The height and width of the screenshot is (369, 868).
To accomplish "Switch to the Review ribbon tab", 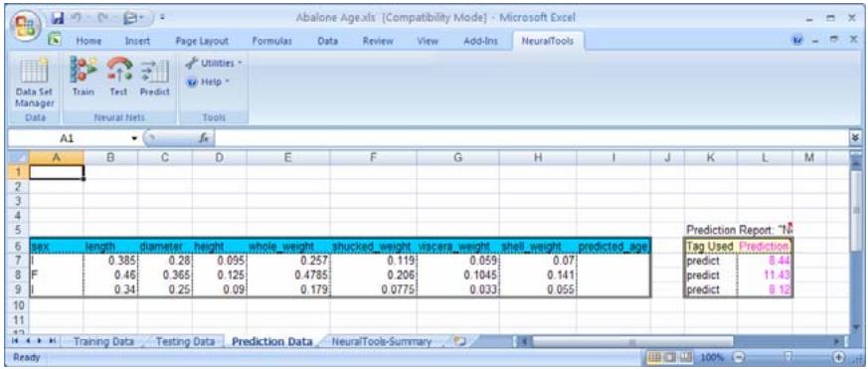I will tap(378, 41).
